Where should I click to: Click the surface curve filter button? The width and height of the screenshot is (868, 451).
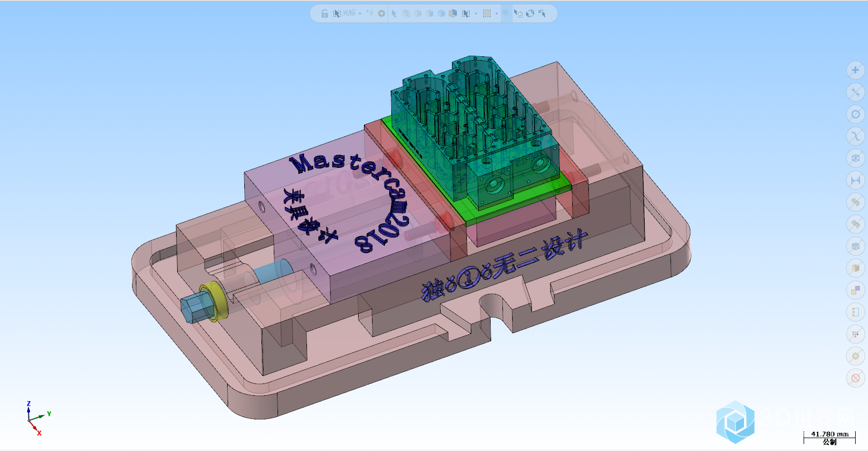point(856,224)
